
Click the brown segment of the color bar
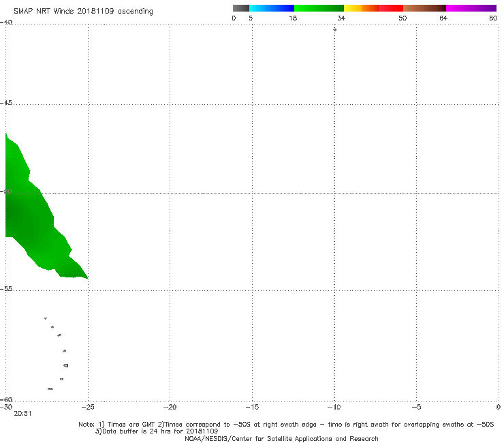[424, 8]
